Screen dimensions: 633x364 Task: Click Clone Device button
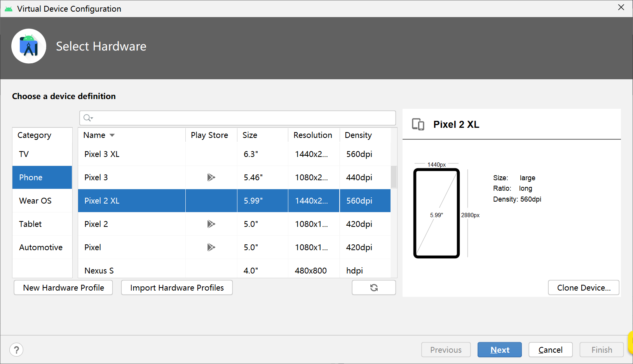click(584, 287)
